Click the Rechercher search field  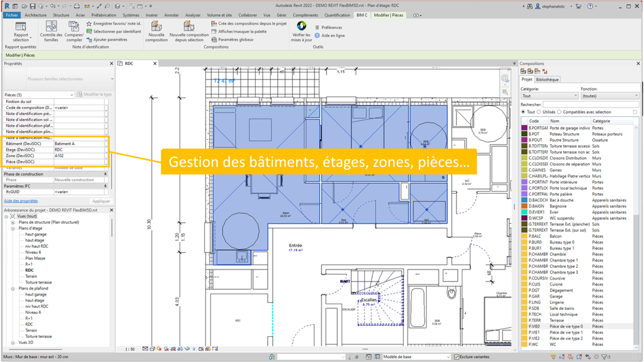[x=591, y=105]
